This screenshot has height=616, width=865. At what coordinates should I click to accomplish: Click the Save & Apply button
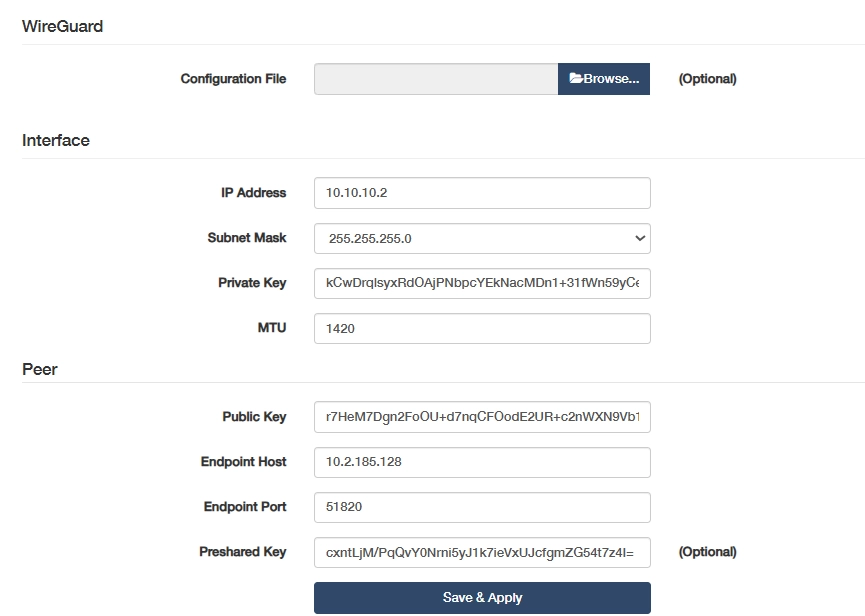click(482, 598)
